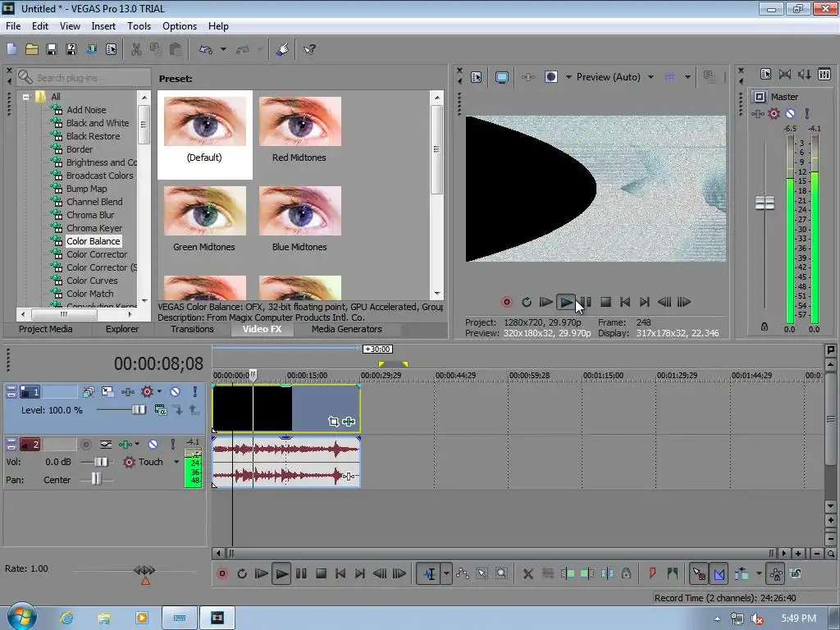The width and height of the screenshot is (840, 630).
Task: Click Play button under video preview
Action: [x=566, y=302]
